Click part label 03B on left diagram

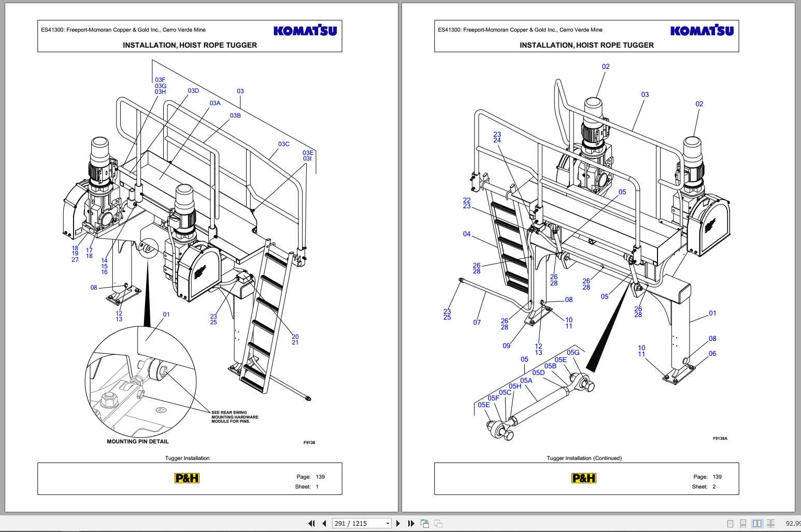click(x=235, y=116)
